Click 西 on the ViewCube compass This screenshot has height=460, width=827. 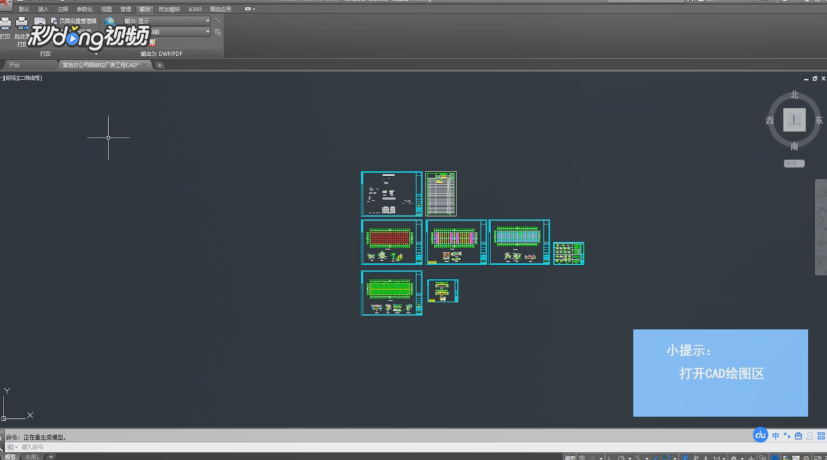[770, 120]
